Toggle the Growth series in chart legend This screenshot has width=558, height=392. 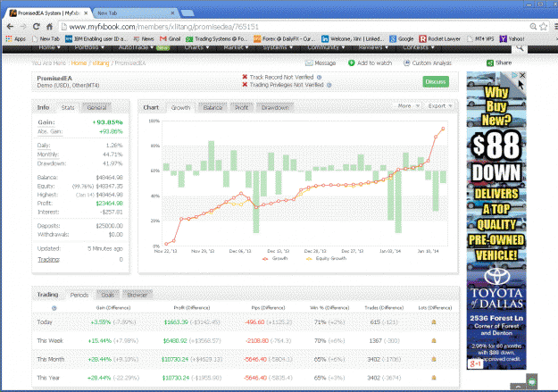275,258
